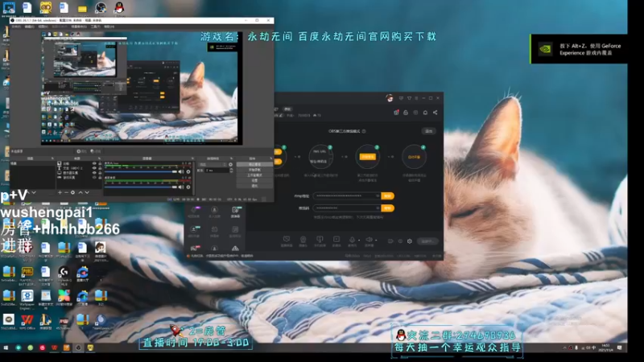644x362 pixels.
Task: Pop out the OBS Controls dock
Action: (271, 158)
